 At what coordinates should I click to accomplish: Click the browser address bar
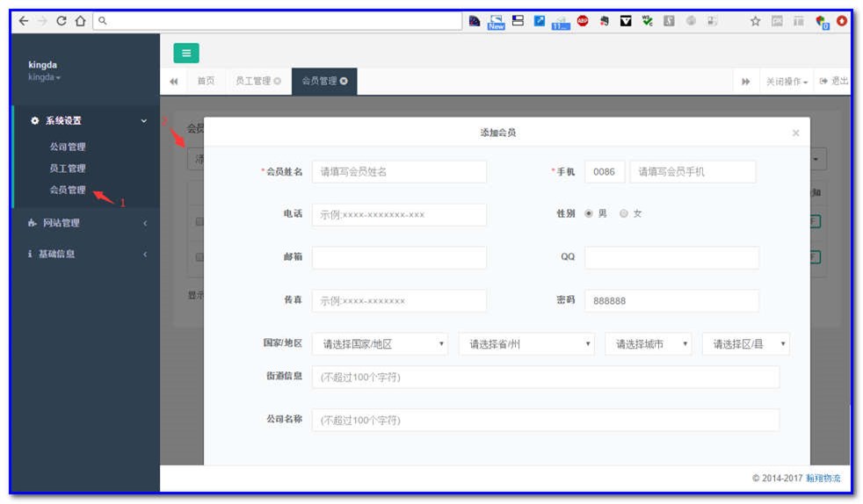(278, 21)
